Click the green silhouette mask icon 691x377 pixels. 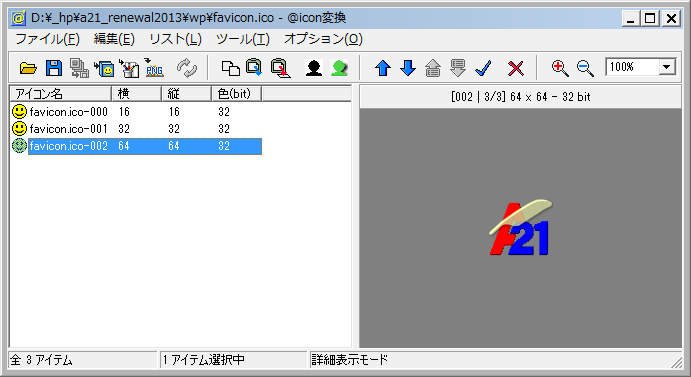coord(339,68)
